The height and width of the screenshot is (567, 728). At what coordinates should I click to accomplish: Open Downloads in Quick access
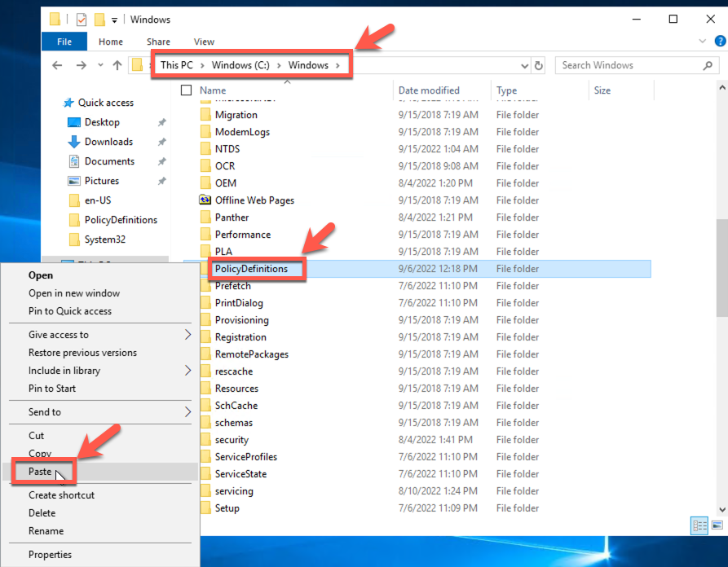(108, 142)
